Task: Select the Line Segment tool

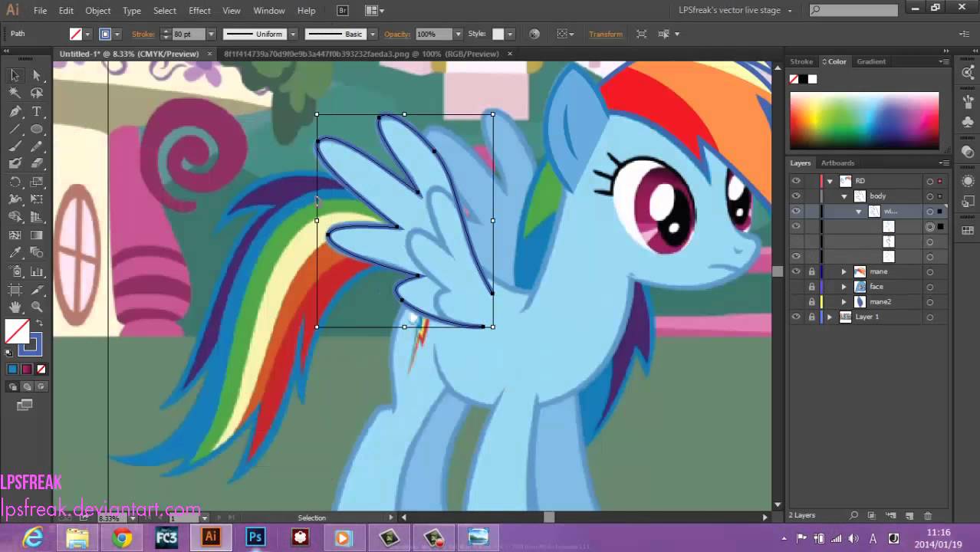Action: (15, 129)
